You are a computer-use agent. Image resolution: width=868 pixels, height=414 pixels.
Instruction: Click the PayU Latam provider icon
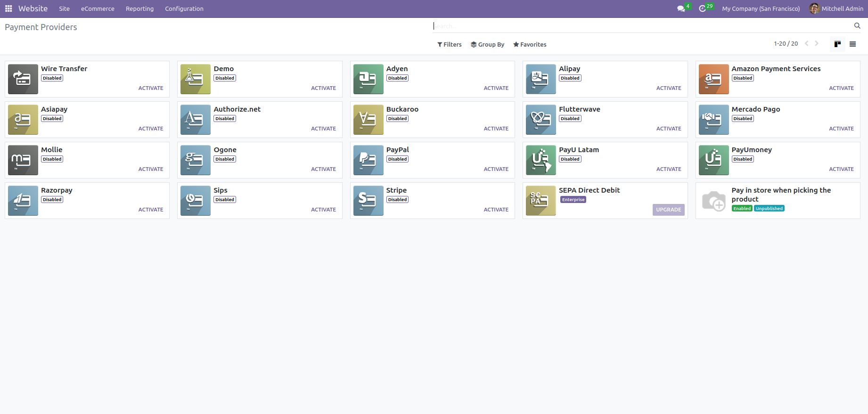(x=541, y=160)
